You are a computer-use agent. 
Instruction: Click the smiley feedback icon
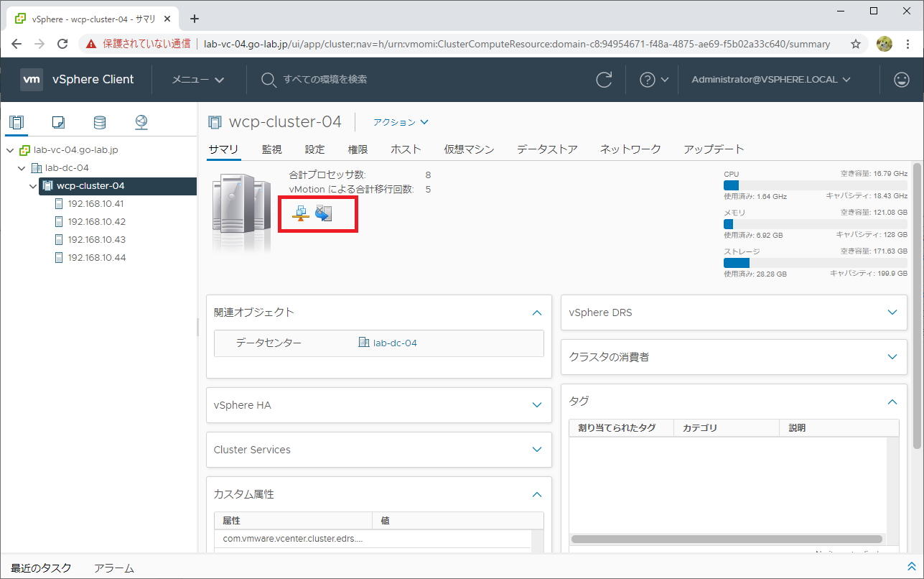(902, 80)
